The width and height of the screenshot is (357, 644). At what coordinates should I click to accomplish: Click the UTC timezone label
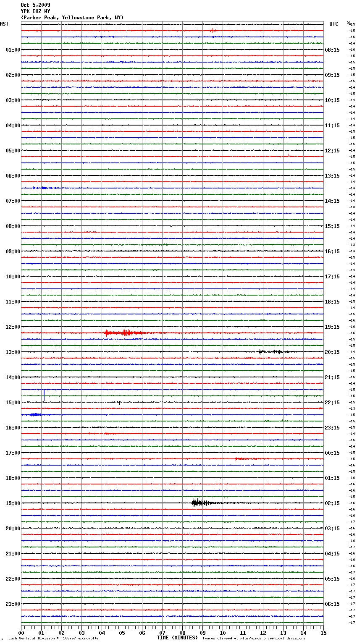coord(334,24)
